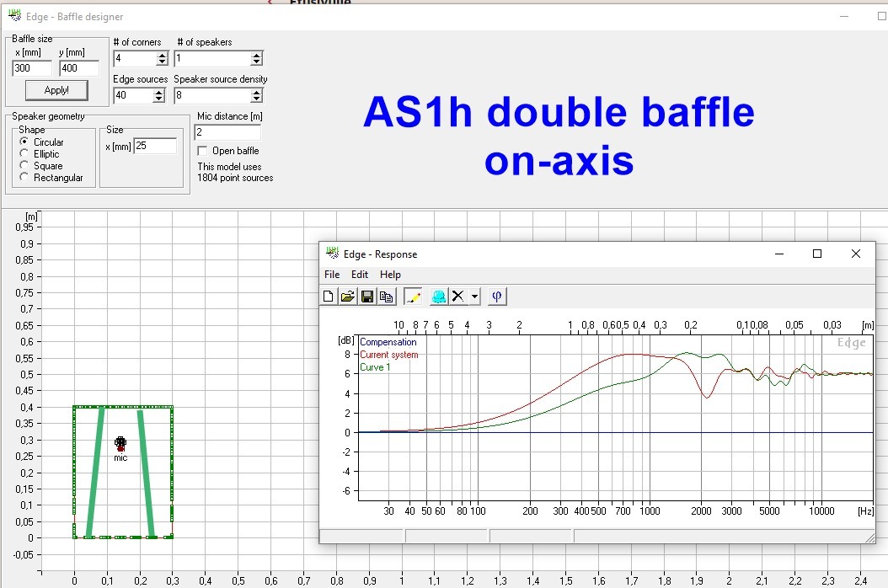Enable the Open baffle checkbox
Screen dimensions: 888x588
202,151
